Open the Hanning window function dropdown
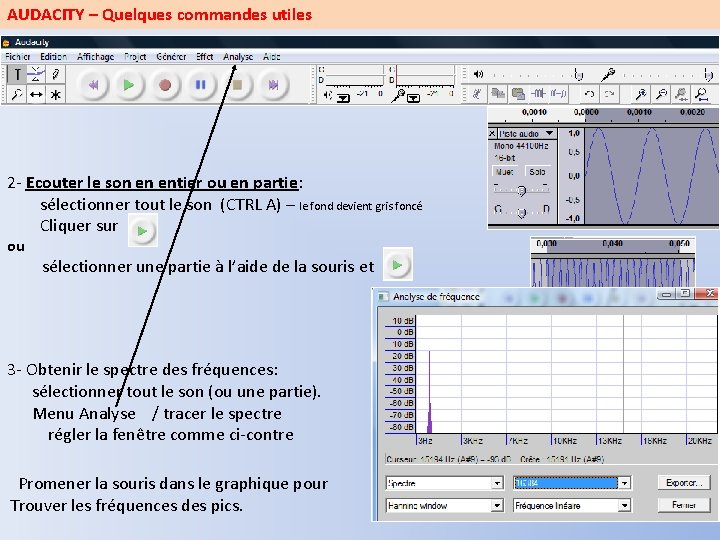Viewport: 720px width, 540px height. (x=444, y=506)
